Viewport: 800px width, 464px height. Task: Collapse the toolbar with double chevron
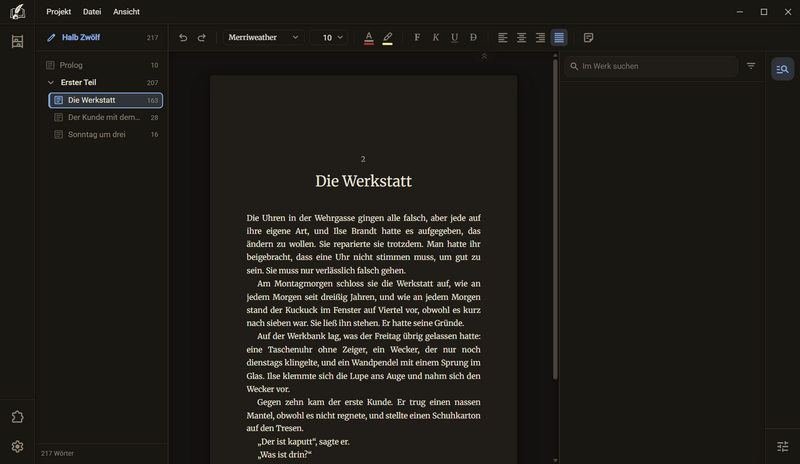[484, 56]
